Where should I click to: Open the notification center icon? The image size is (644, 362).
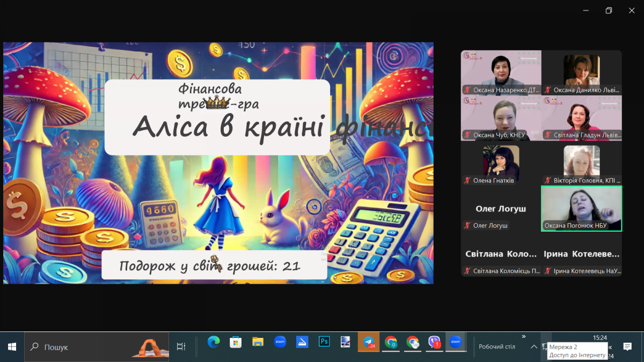pyautogui.click(x=627, y=347)
